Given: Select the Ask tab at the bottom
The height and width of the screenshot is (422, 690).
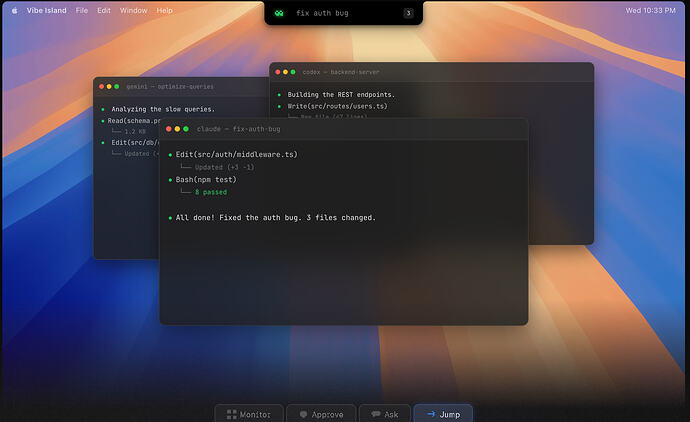Looking at the screenshot, I should coord(385,414).
